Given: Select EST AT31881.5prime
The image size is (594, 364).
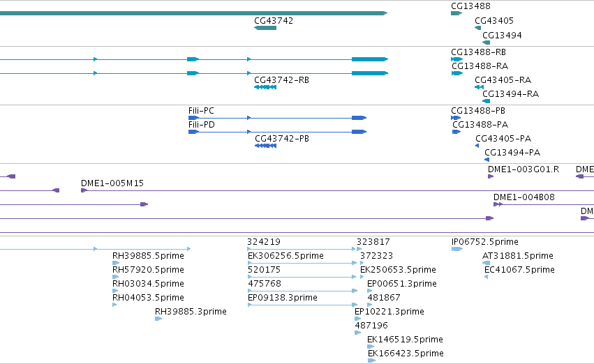Looking at the screenshot, I should pyautogui.click(x=517, y=256).
